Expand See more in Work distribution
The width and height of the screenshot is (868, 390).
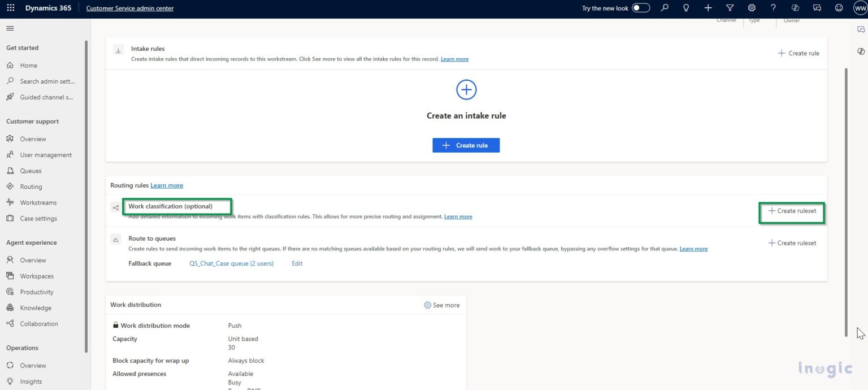point(441,305)
